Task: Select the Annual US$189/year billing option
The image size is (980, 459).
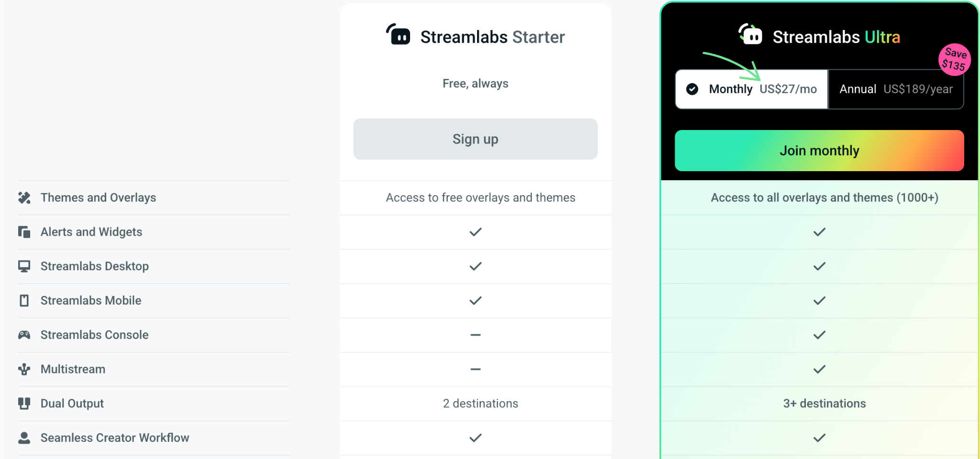Action: tap(895, 89)
